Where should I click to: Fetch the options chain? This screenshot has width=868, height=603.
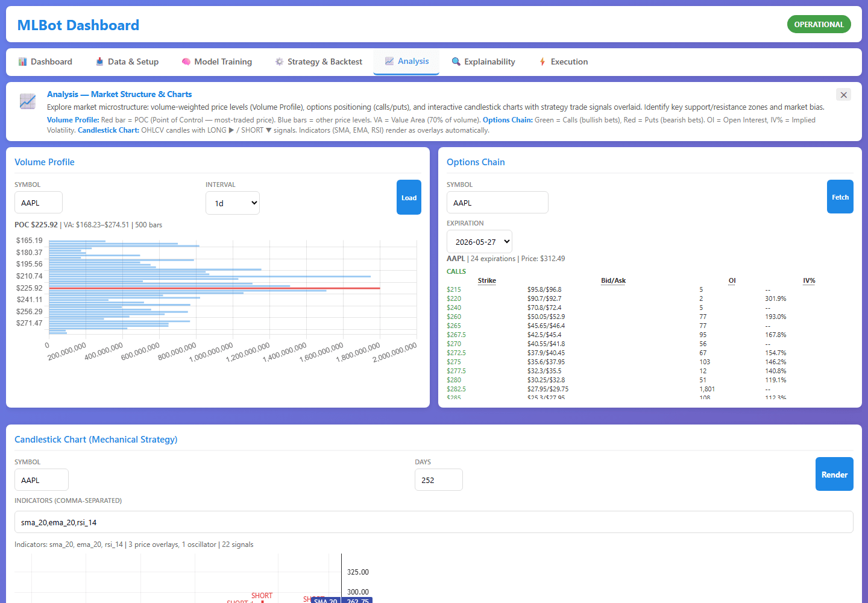point(840,197)
